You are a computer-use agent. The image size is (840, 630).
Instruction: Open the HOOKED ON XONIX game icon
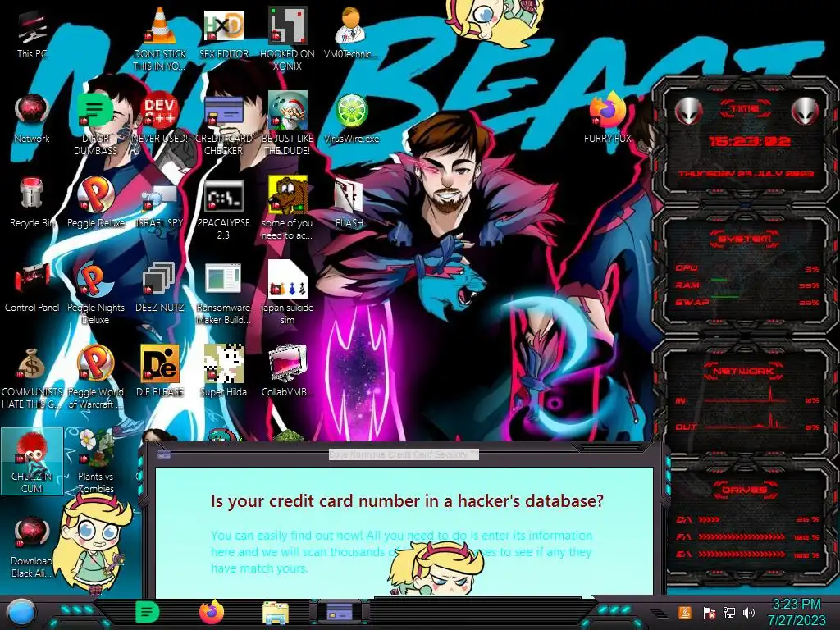(x=287, y=39)
